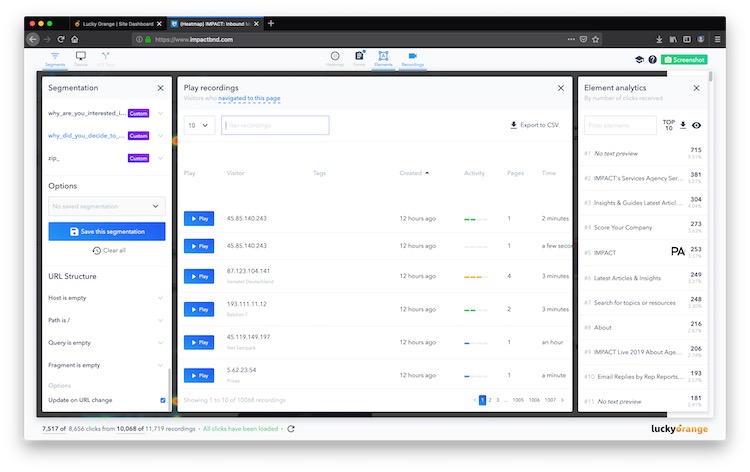Open No saved segmentation dropdown
Screen dimensions: 750x472
107,206
